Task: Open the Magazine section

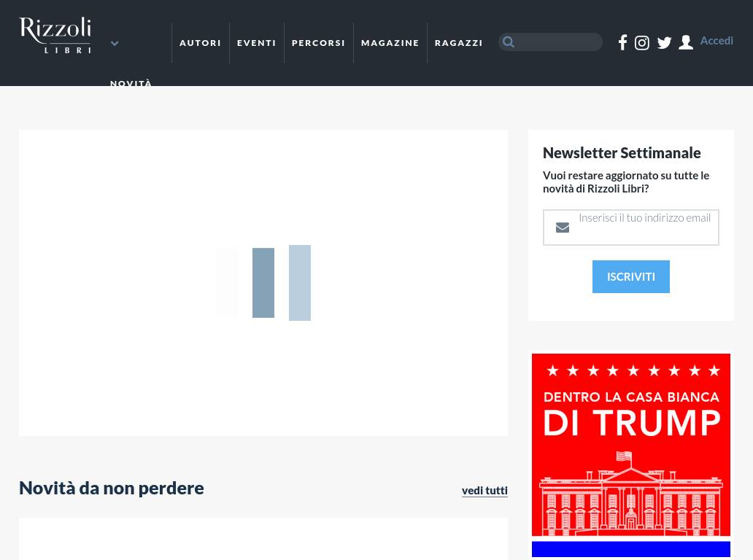Action: (x=390, y=43)
